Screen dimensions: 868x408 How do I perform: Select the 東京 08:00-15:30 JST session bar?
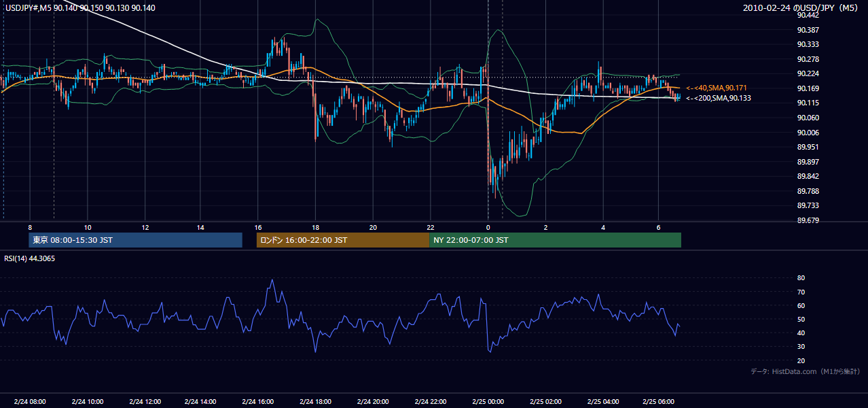pos(135,240)
